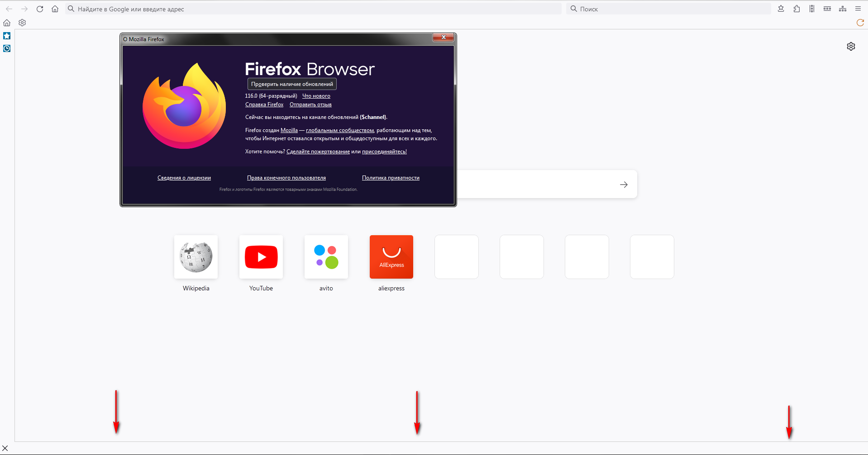Viewport: 868px width, 455px height.
Task: Open 'Права конечного пользователя' link
Action: click(286, 178)
